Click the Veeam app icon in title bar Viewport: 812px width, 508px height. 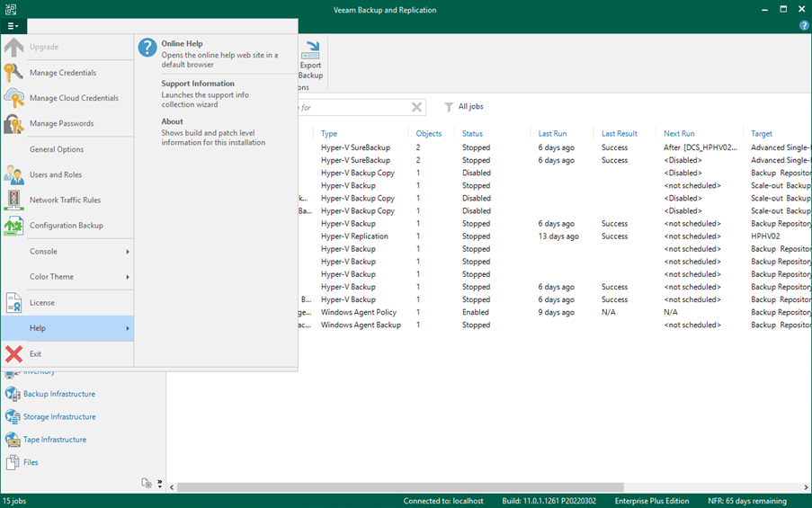click(11, 9)
